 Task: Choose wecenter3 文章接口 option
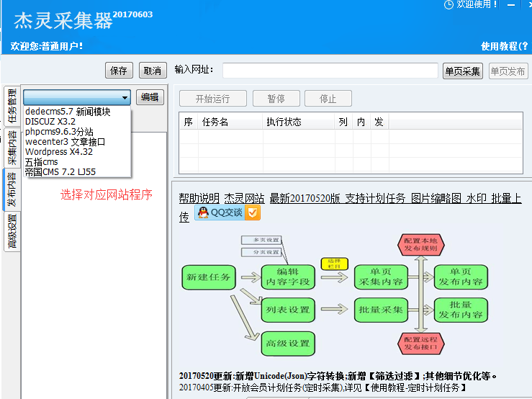[x=77, y=142]
